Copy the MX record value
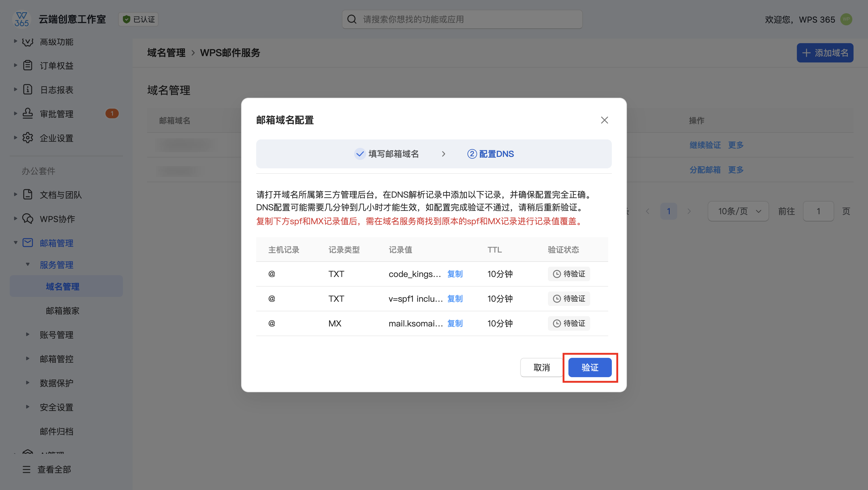 (454, 323)
